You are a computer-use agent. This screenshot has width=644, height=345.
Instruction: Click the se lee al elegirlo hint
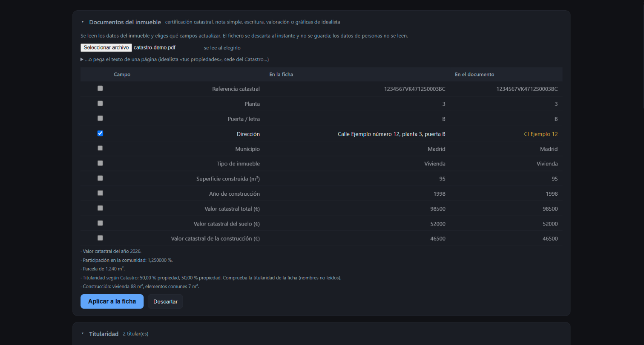(222, 48)
